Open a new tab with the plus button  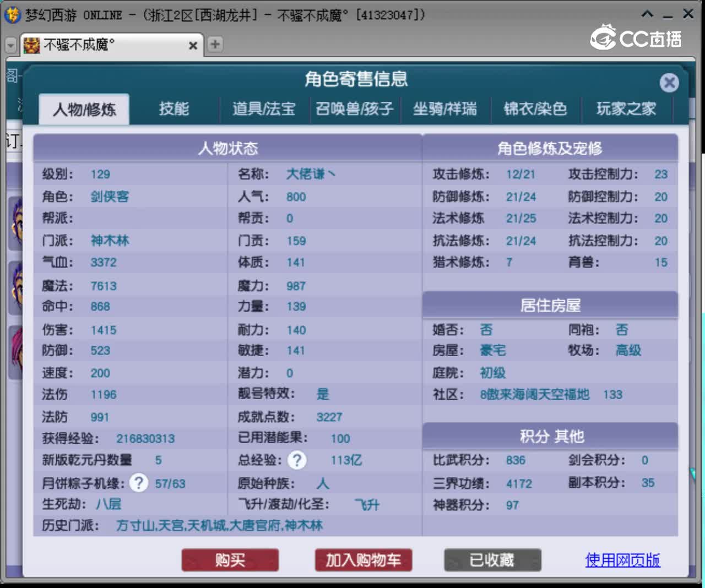215,45
